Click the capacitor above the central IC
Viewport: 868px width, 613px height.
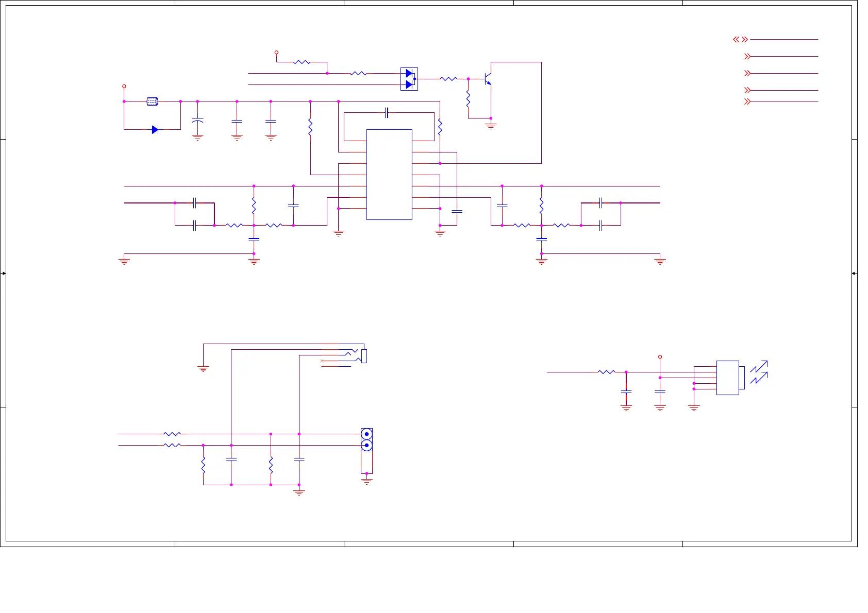(387, 113)
